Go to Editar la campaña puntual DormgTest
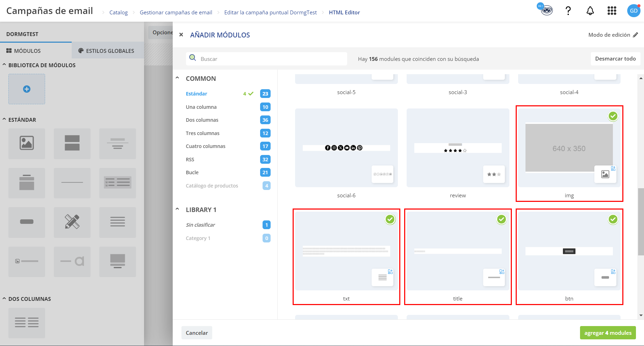The height and width of the screenshot is (346, 644). pos(270,12)
